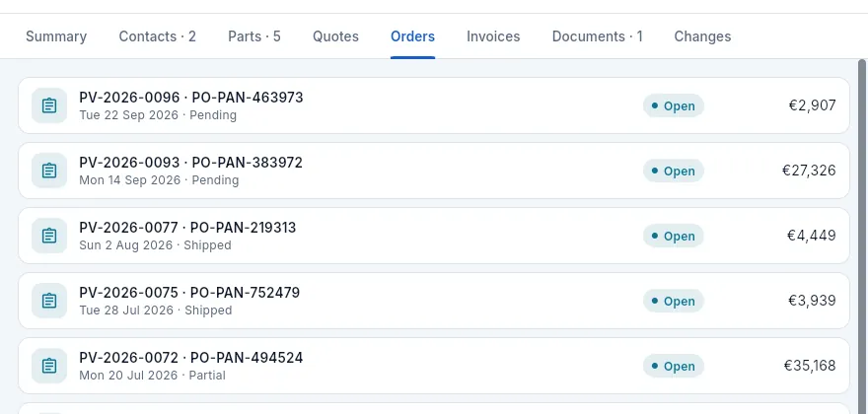The width and height of the screenshot is (868, 414).
Task: Select the €4,449 order amount
Action: [812, 236]
